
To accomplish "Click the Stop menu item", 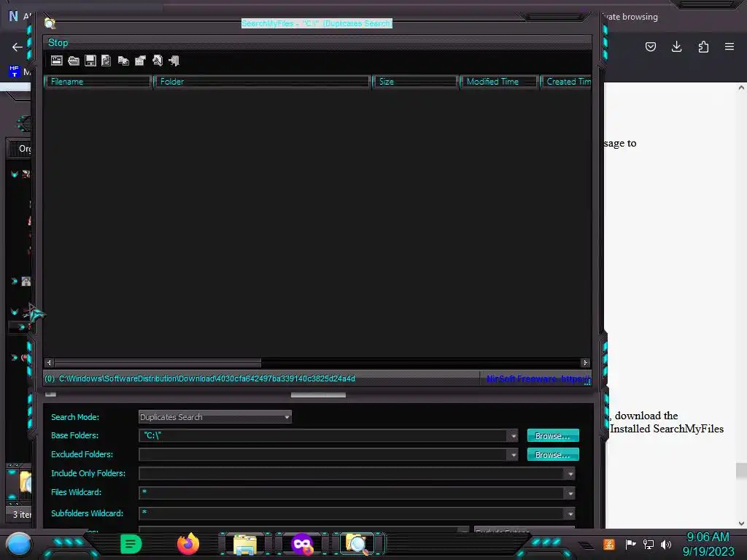I will click(58, 43).
